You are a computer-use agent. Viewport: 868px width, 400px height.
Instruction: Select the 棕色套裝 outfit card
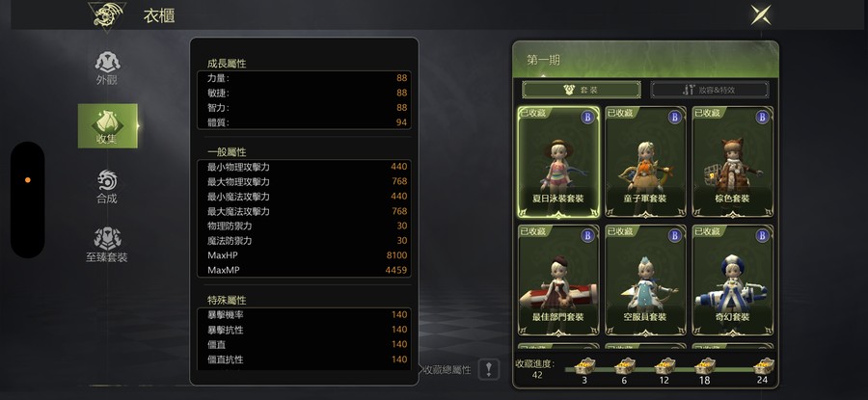tap(733, 162)
